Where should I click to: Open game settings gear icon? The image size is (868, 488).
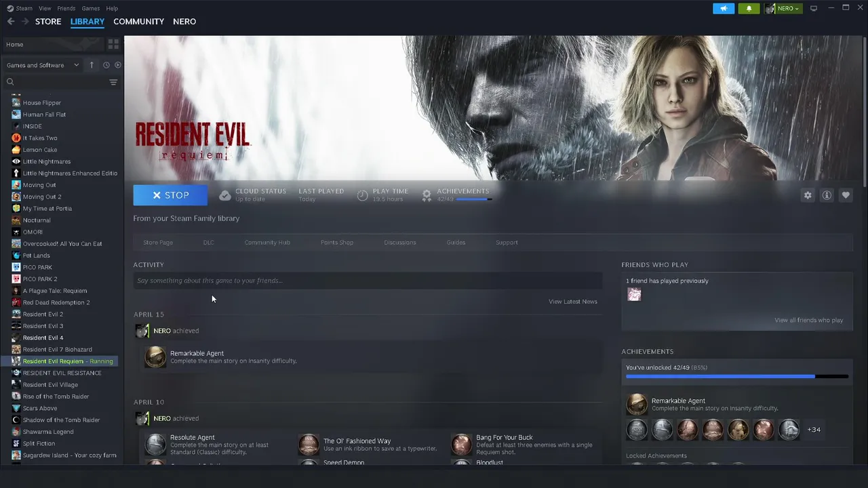(808, 195)
